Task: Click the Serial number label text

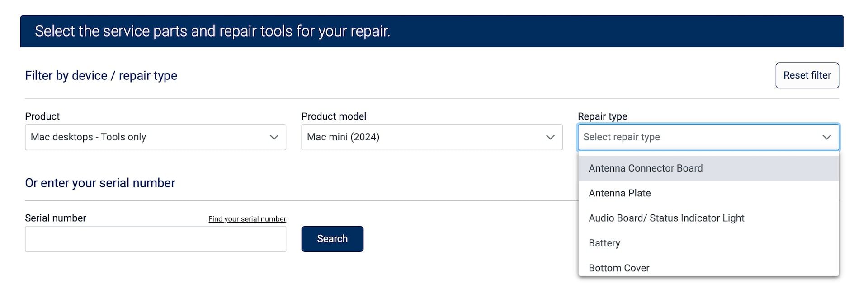Action: coord(56,218)
